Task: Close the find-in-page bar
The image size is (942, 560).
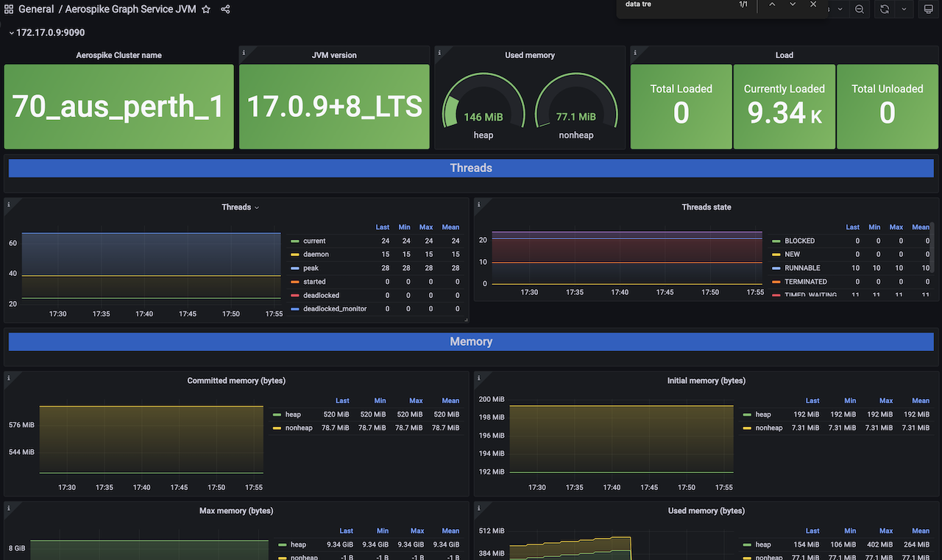Action: click(x=813, y=4)
